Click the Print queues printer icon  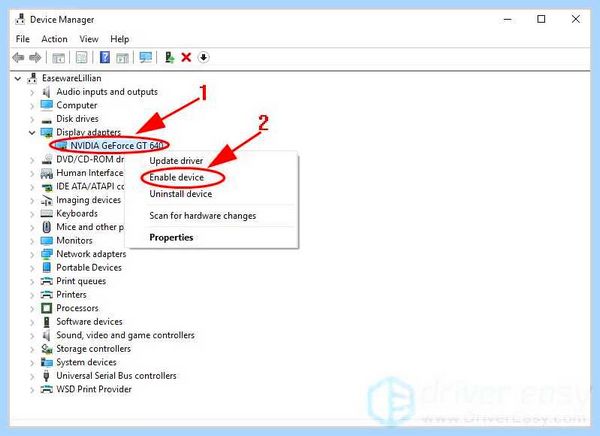(46, 281)
